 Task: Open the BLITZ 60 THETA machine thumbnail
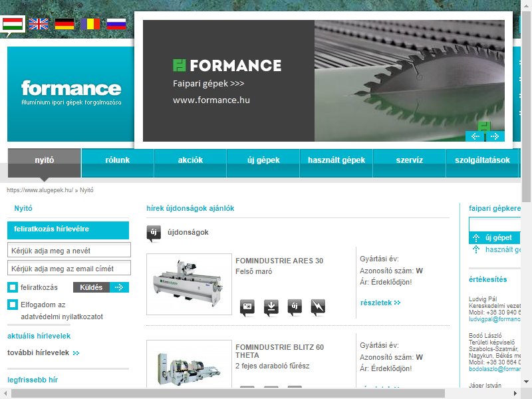[189, 364]
